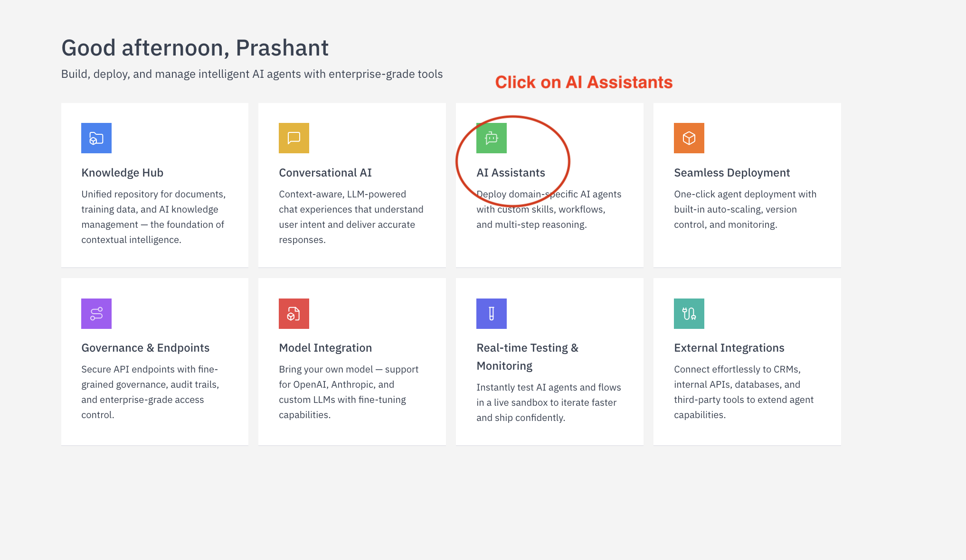The image size is (966, 560).
Task: Select the Model Integration heading
Action: [x=325, y=348]
